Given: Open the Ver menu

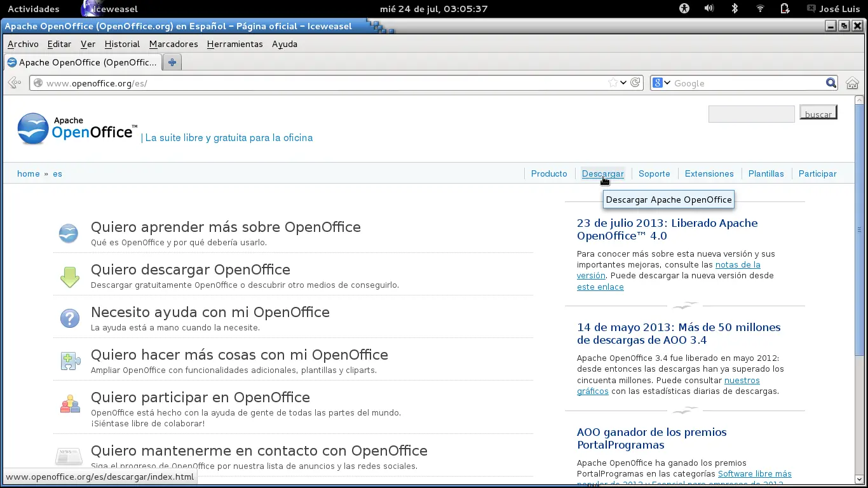Looking at the screenshot, I should coord(88,44).
